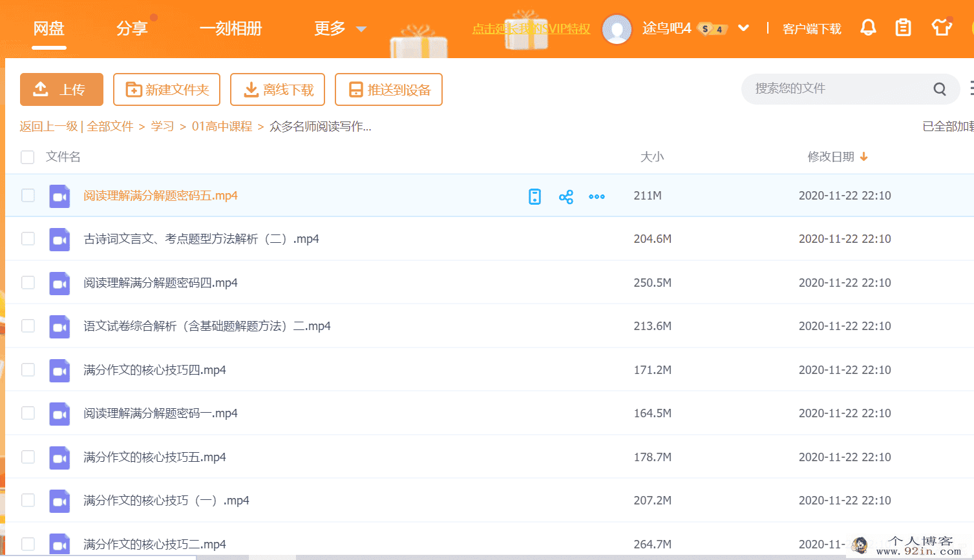
Task: Check the box for 满分作文的核心技巧（一）.mp4
Action: [x=28, y=500]
